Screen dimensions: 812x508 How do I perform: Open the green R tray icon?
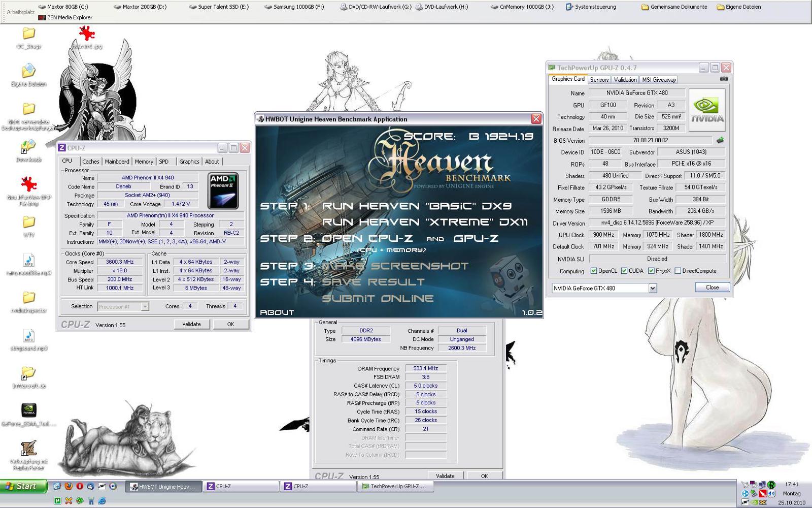tap(771, 485)
